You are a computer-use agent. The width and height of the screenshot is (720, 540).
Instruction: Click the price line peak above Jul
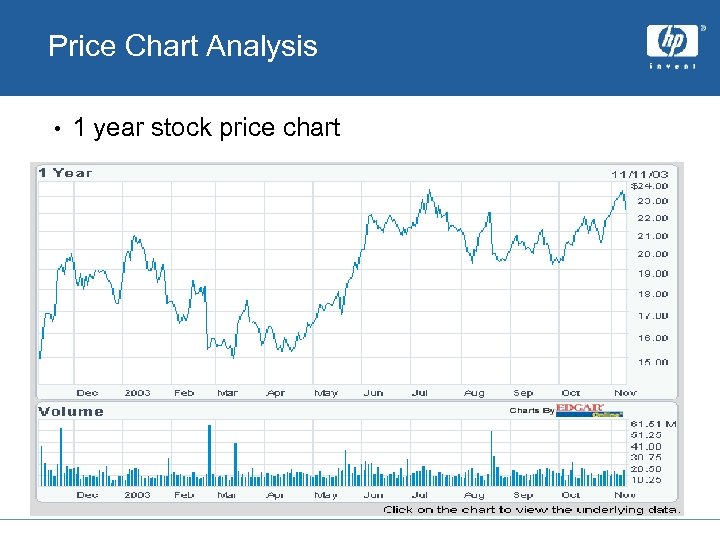click(430, 191)
